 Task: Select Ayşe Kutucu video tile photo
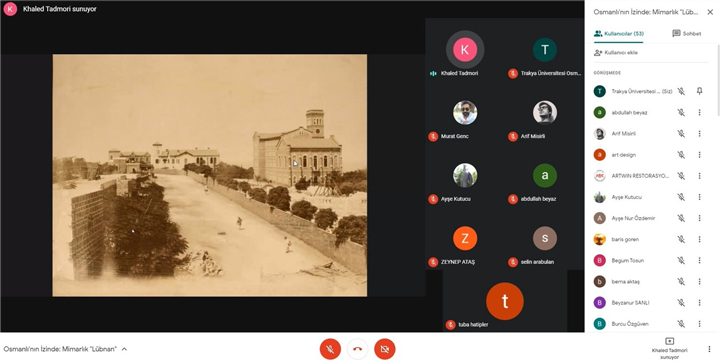click(465, 175)
